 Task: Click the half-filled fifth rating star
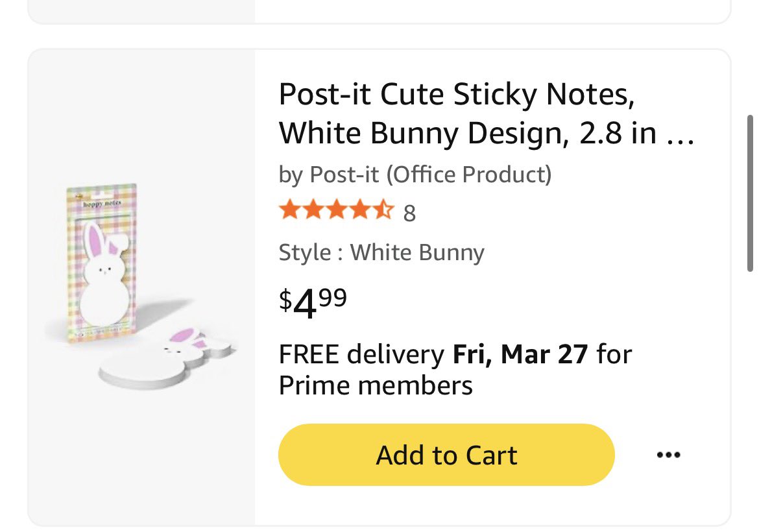pos(384,211)
